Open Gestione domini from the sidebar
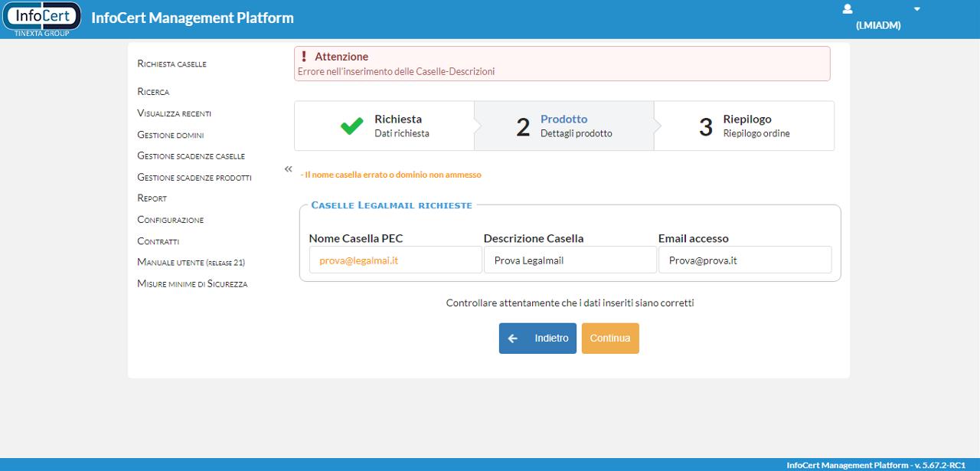This screenshot has height=471, width=980. (170, 135)
